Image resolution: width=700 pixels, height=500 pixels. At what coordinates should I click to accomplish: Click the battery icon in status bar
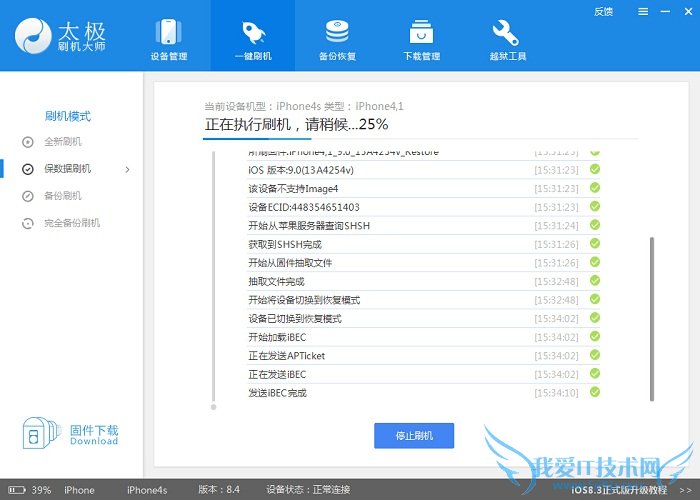pos(17,490)
